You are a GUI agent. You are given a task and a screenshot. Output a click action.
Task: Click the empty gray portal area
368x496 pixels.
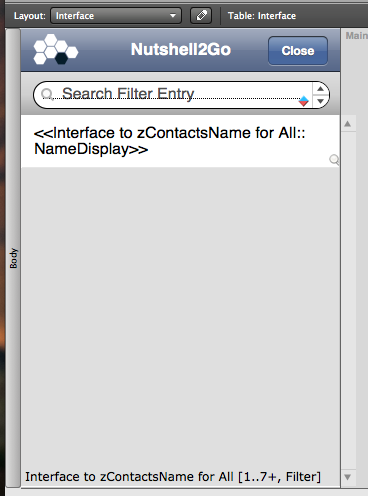click(180, 317)
